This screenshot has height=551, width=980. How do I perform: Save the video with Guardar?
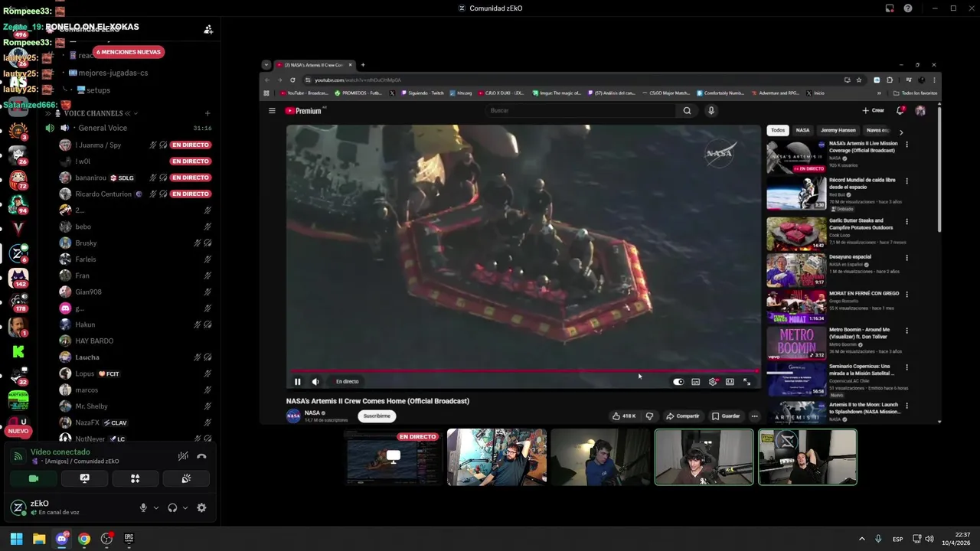point(726,416)
